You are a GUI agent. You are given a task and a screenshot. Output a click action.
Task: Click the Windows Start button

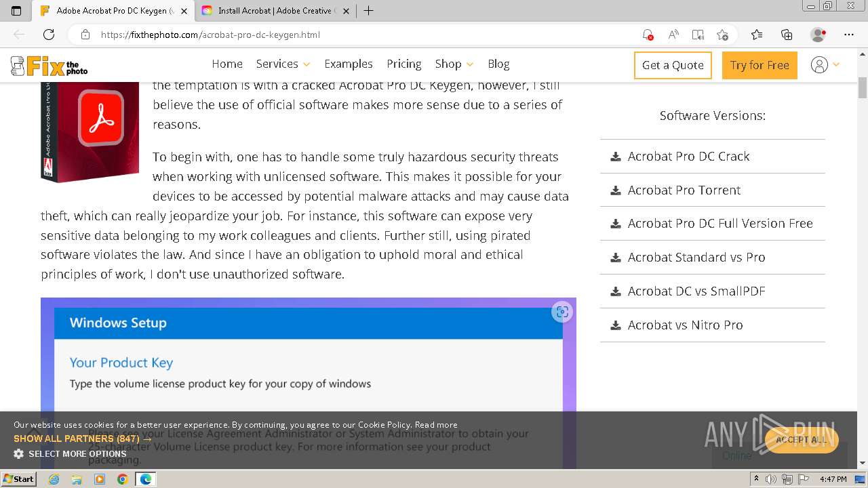[x=19, y=479]
